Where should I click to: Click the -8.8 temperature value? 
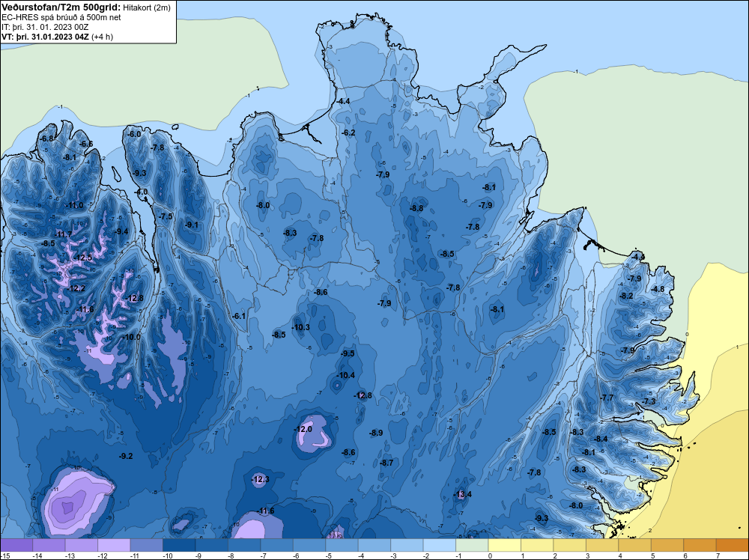pos(416,208)
